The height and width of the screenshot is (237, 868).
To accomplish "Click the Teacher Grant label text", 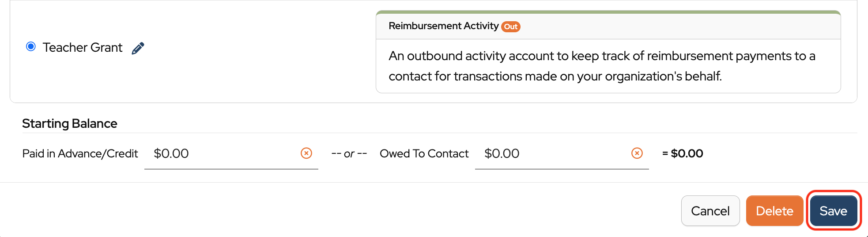I will click(83, 47).
